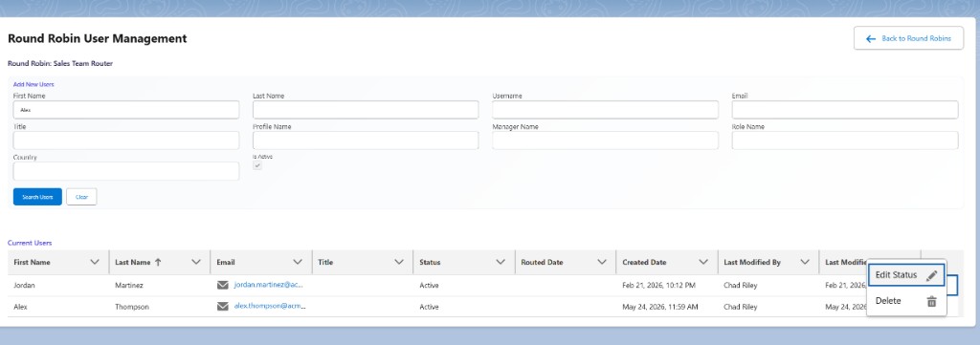Viewport: 980px width, 345px height.
Task: Click the Current Users section label
Action: (x=30, y=243)
